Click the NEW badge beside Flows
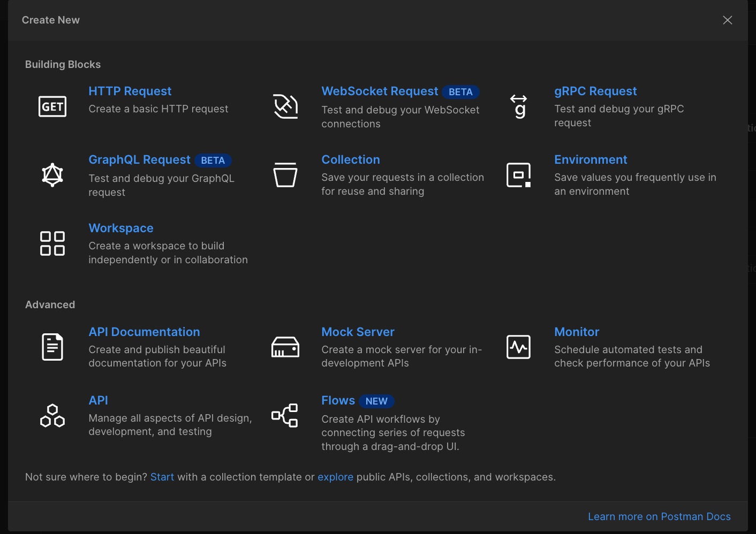Screen dimensions: 756x534 (376, 401)
